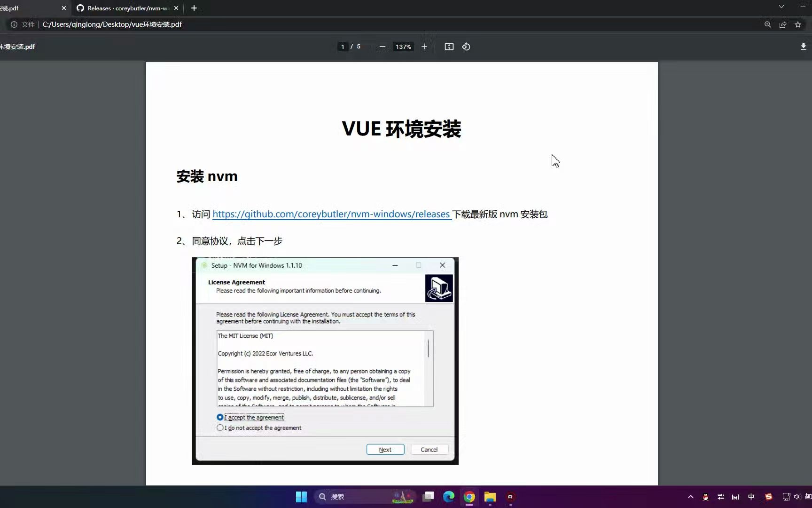Screen dimensions: 812x508
Task: Click the share icon in the toolbar
Action: 783,24
